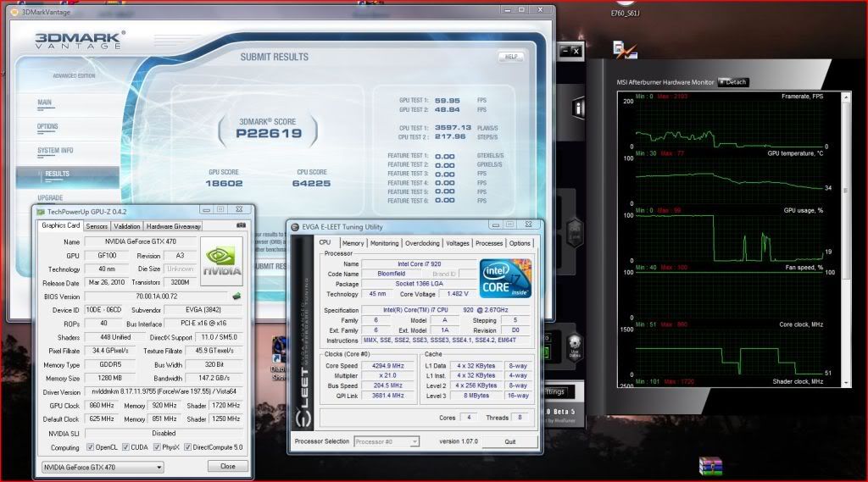Select Options in 3DMark sidebar
This screenshot has width=868, height=482.
tap(48, 126)
